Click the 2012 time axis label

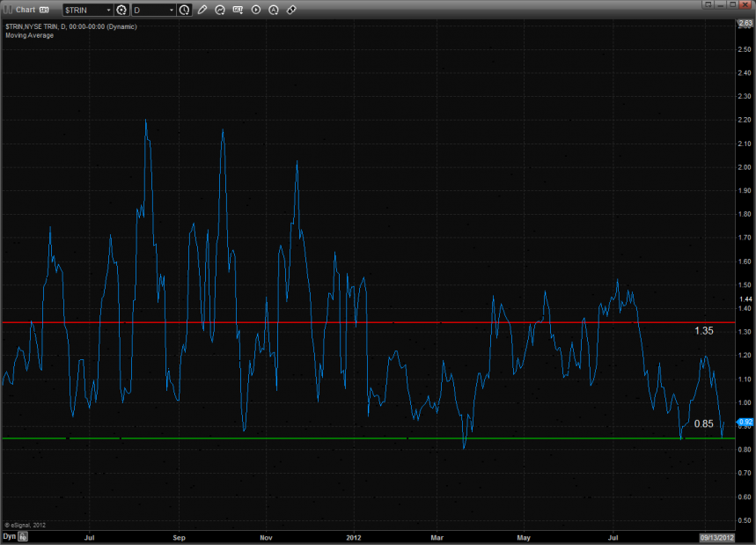354,537
